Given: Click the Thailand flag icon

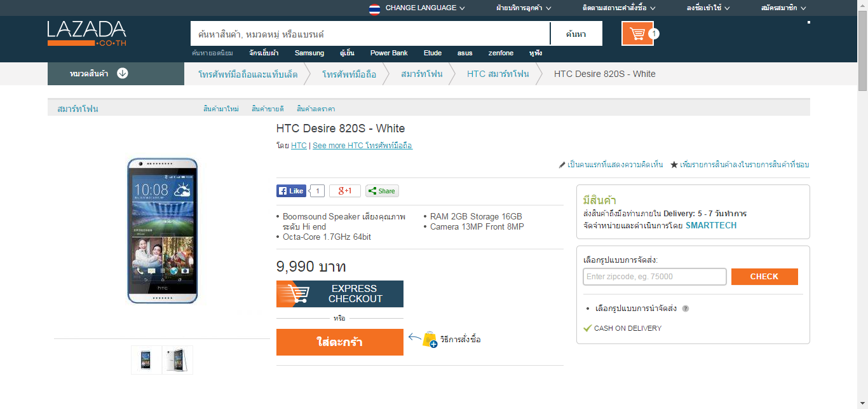Looking at the screenshot, I should (x=374, y=8).
